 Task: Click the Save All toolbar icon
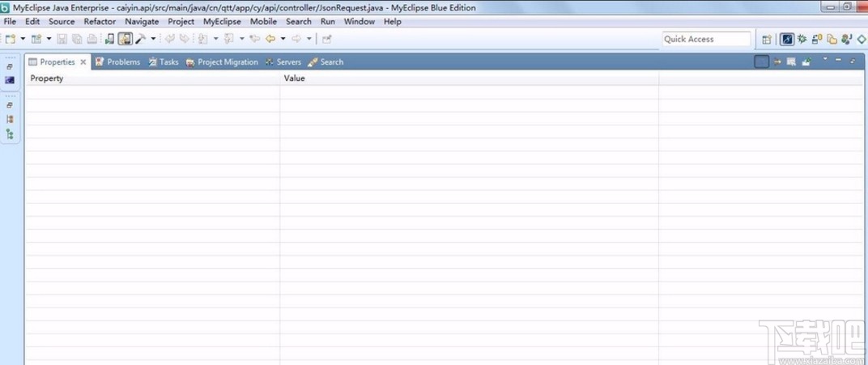tap(77, 39)
